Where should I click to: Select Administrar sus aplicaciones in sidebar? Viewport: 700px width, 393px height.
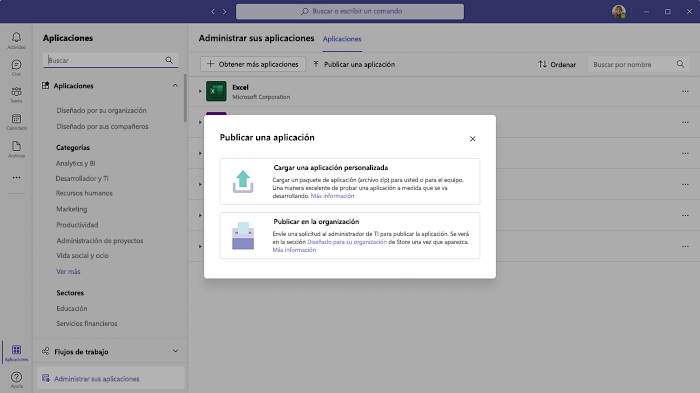tap(111, 379)
